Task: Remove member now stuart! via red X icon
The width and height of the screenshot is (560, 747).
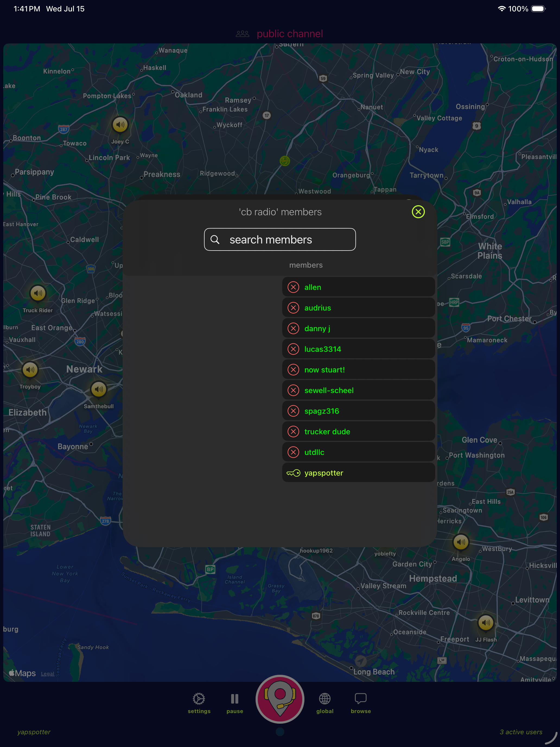Action: [x=293, y=369]
